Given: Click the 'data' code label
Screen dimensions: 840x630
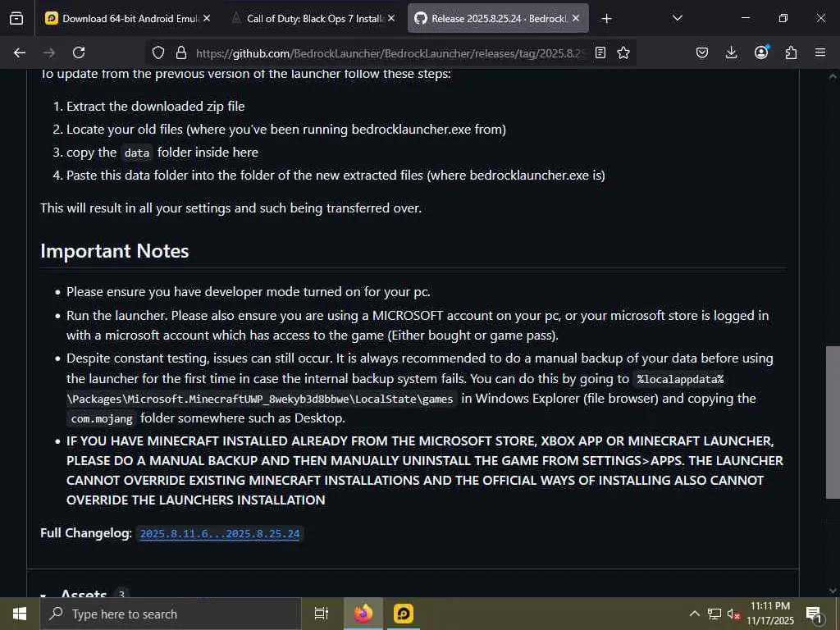Looking at the screenshot, I should 137,153.
